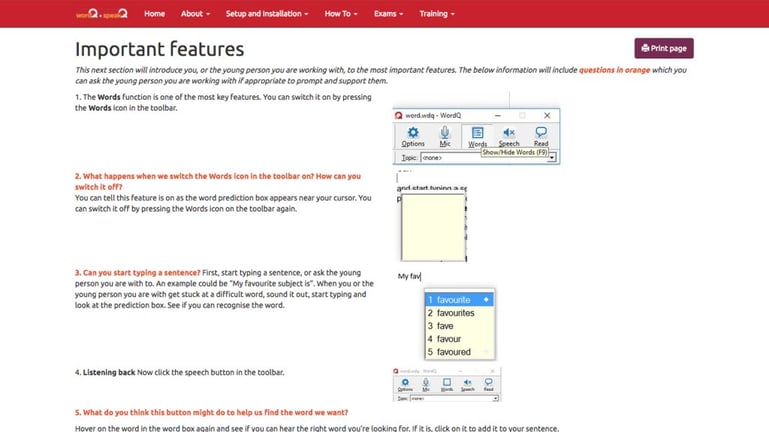The image size is (769, 432).
Task: Click question 2 about the Words icon
Action: [x=218, y=181]
